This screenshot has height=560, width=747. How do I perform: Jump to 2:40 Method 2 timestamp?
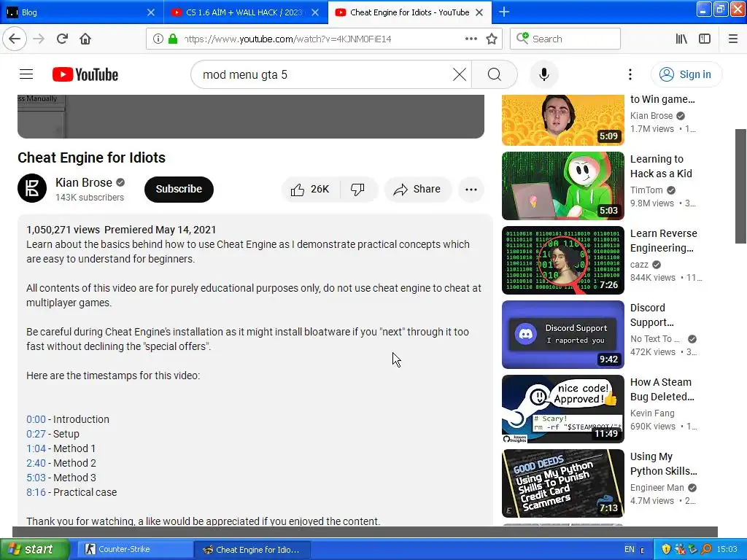(x=36, y=463)
